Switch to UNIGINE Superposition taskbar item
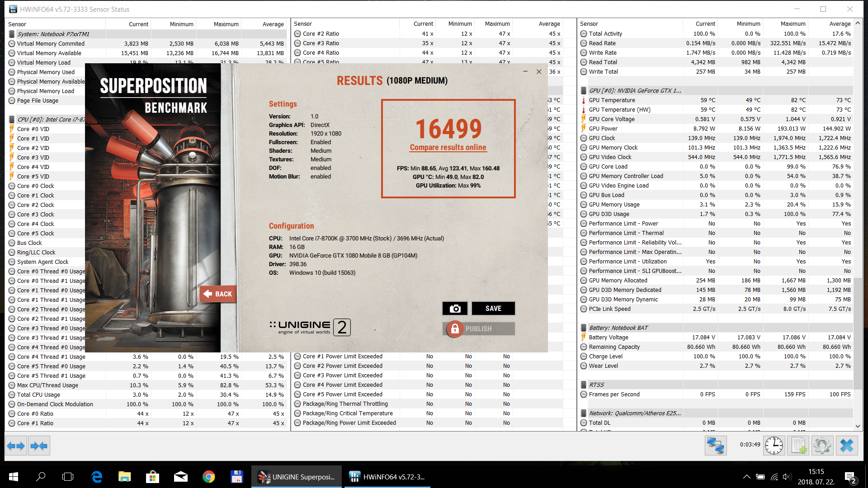Image resolution: width=868 pixels, height=488 pixels. coord(297,477)
